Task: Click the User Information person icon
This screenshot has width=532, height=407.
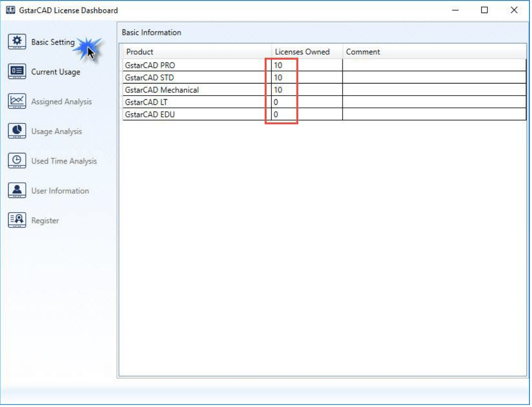Action: (17, 190)
